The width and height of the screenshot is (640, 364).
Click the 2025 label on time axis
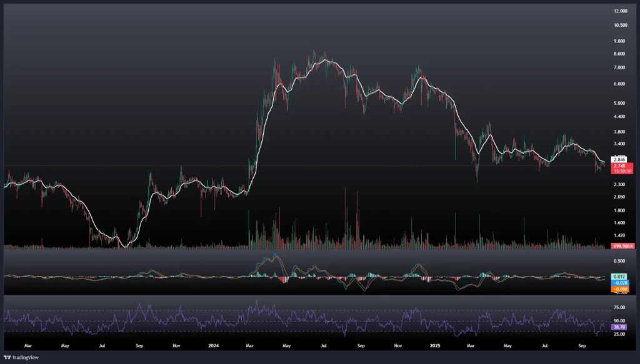pyautogui.click(x=435, y=345)
